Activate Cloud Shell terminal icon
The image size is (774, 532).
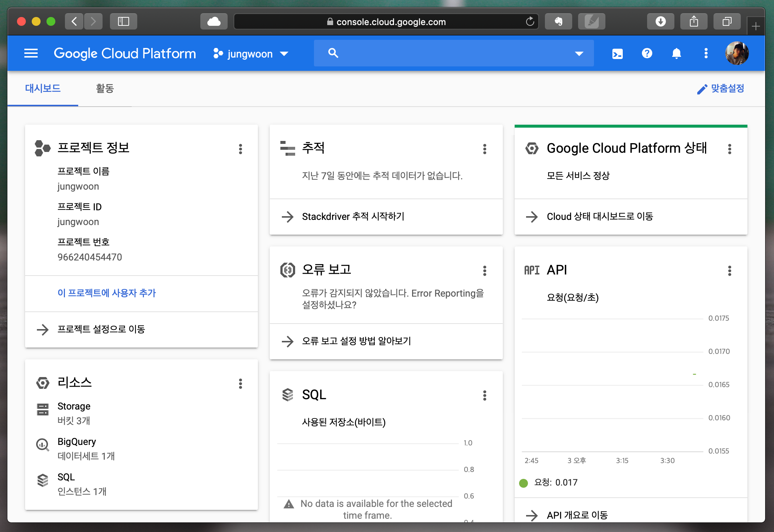617,53
